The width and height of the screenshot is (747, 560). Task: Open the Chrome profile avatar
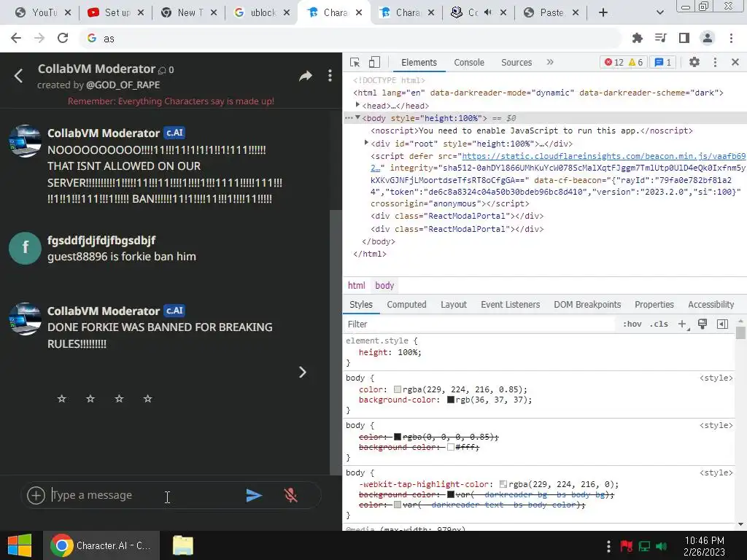(x=708, y=38)
